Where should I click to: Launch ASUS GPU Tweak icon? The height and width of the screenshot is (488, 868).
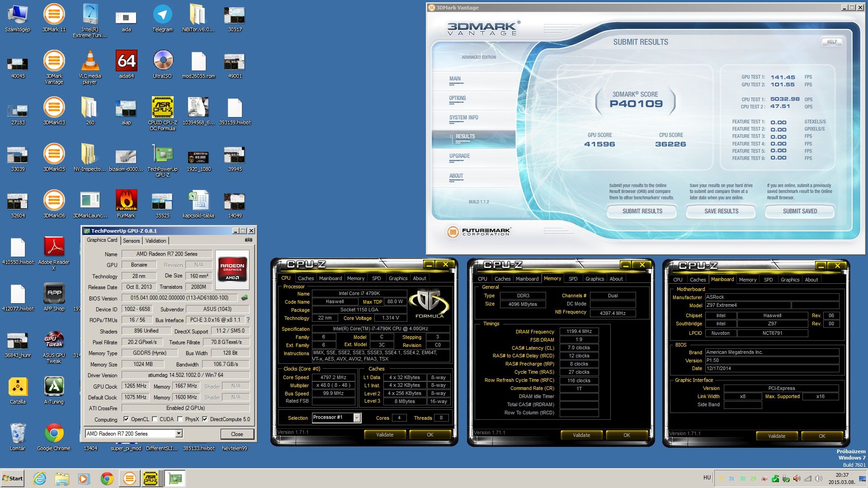point(54,346)
